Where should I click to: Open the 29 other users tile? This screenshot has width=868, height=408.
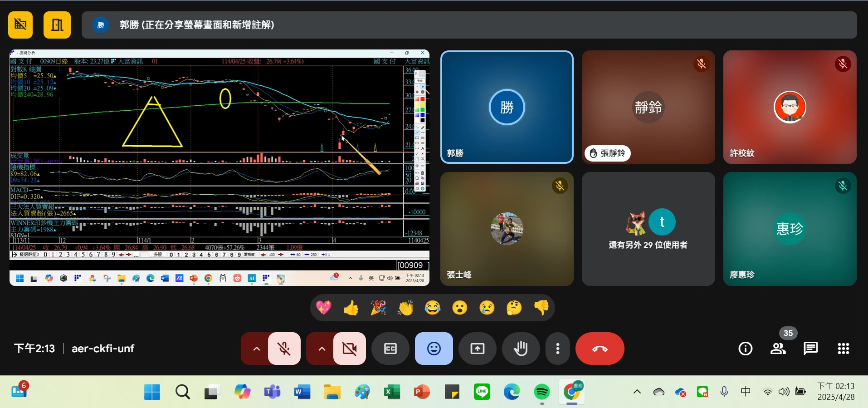click(648, 229)
